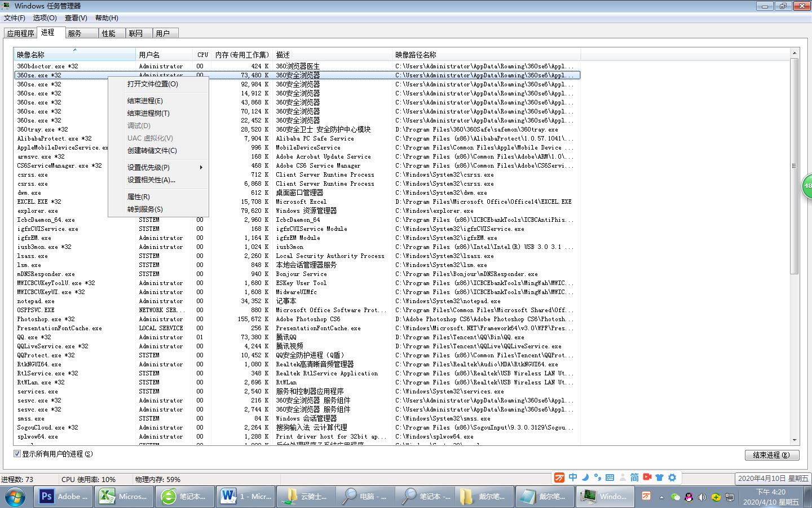
Task: Open the 查看(V) menu
Action: coord(76,18)
